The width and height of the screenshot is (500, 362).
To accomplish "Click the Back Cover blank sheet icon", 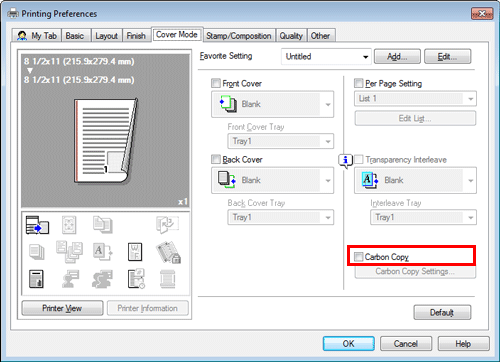I will click(227, 180).
